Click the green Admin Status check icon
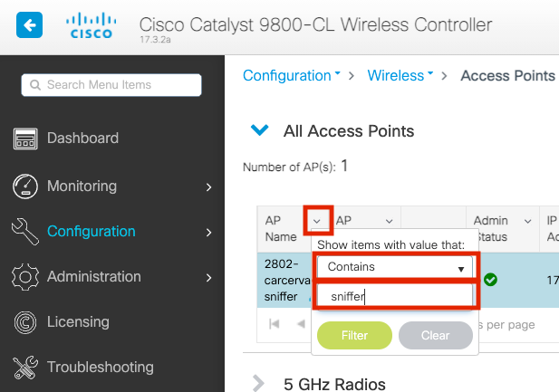Screen dimensions: 559x392 [x=490, y=280]
